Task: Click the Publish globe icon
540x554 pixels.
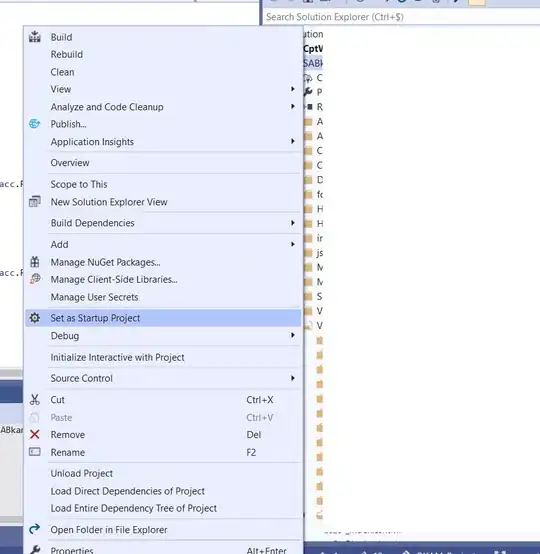Action: click(35, 124)
